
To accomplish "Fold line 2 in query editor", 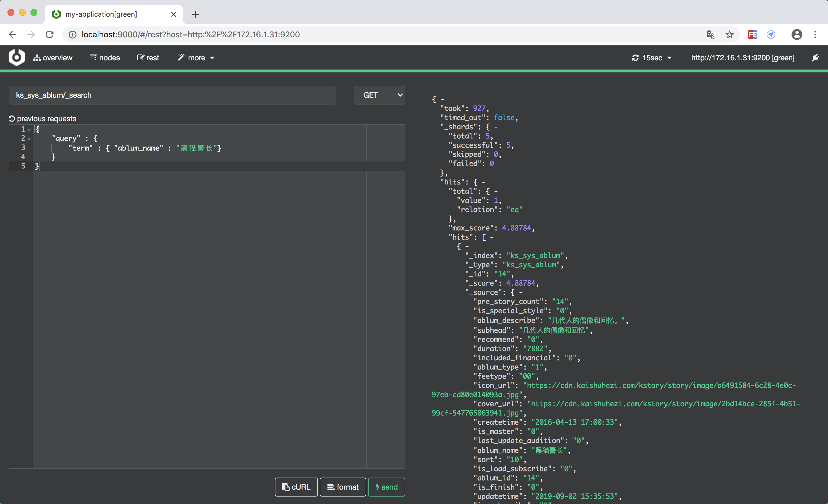I will point(29,139).
